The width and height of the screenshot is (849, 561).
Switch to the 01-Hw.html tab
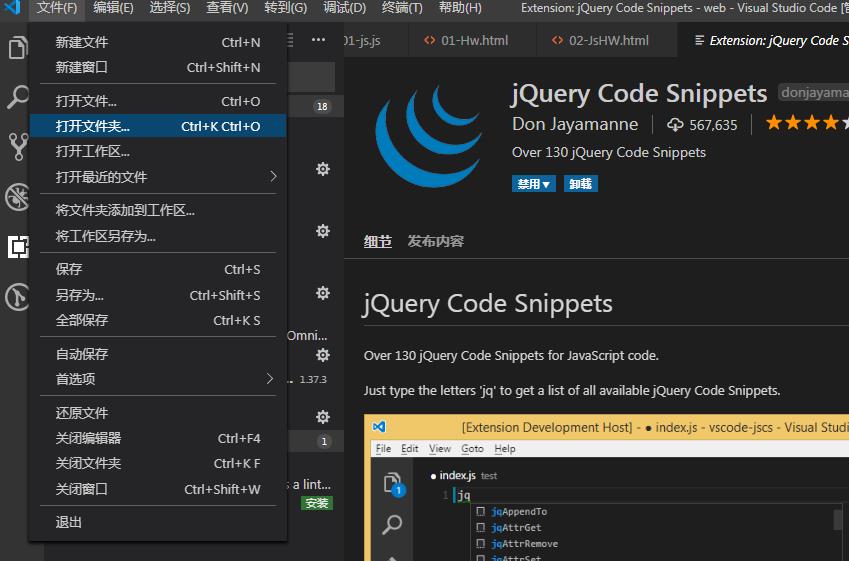[473, 41]
